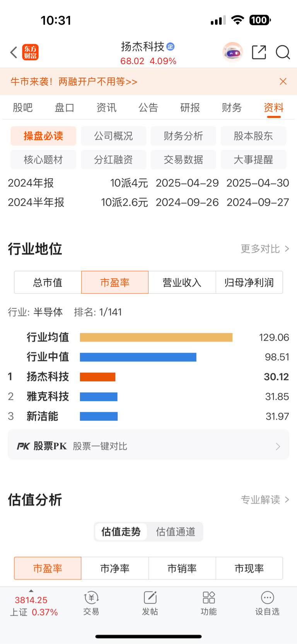Image resolution: width=297 pixels, height=644 pixels.
Task: Open the 大事提醒 section
Action: (253, 160)
